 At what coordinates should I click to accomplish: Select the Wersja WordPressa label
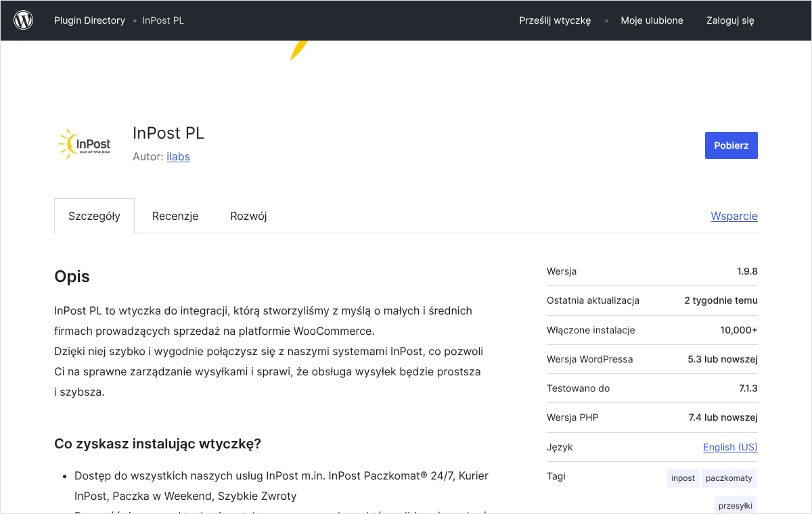pyautogui.click(x=590, y=359)
